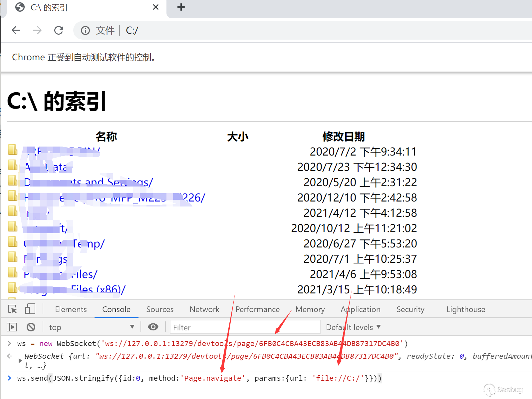This screenshot has width=532, height=399.
Task: Open the 'Files (x86)/' folder link
Action: [x=75, y=289]
